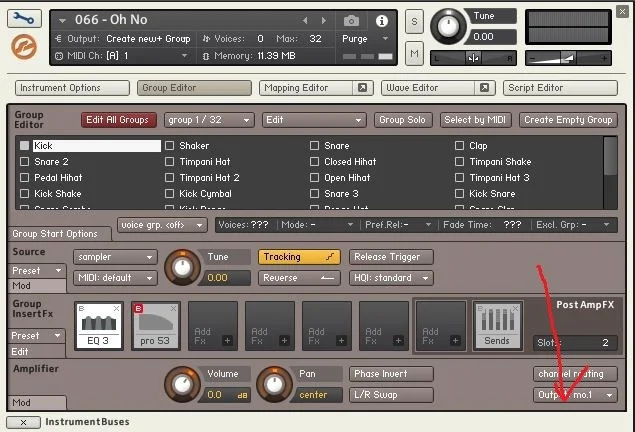Click the Amplifier Volume knob
Image resolution: width=635 pixels, height=432 pixels.
[182, 384]
